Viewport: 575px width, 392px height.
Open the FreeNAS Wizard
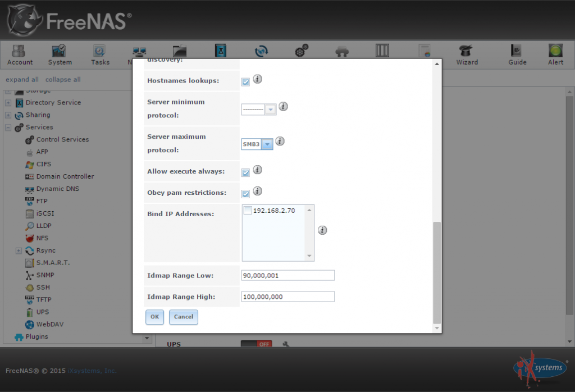467,54
